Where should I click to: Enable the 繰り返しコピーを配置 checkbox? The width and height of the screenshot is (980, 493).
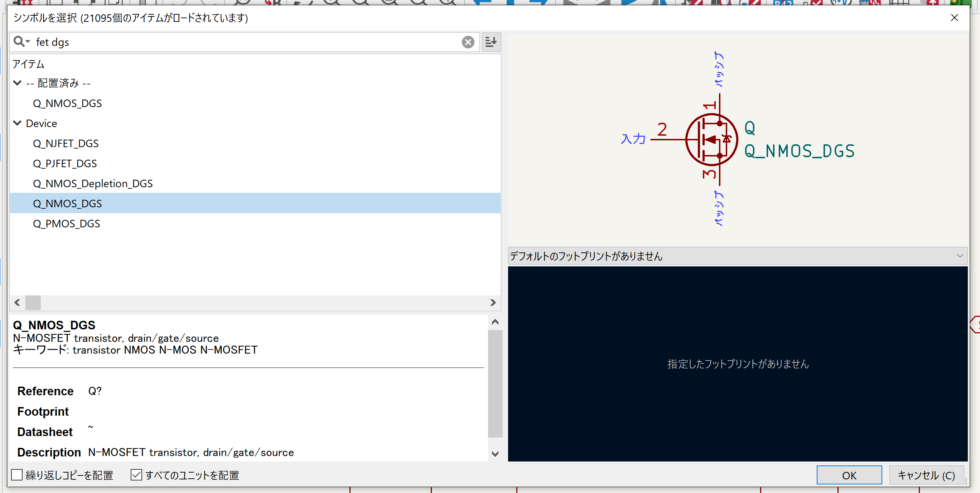click(17, 475)
